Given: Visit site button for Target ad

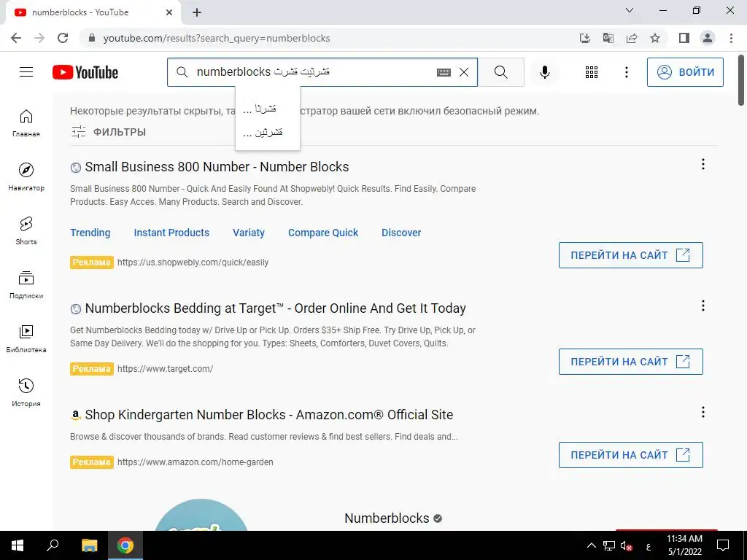Looking at the screenshot, I should pyautogui.click(x=631, y=362).
